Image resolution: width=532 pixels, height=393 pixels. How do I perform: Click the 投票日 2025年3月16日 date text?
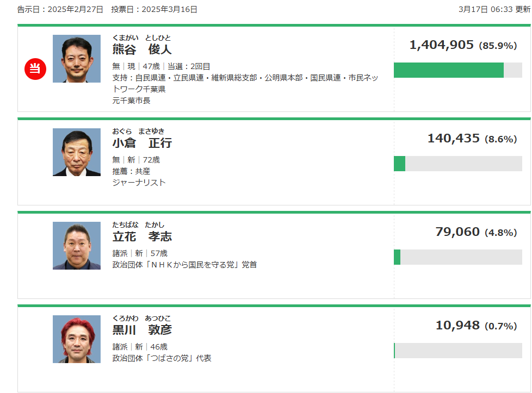[154, 9]
